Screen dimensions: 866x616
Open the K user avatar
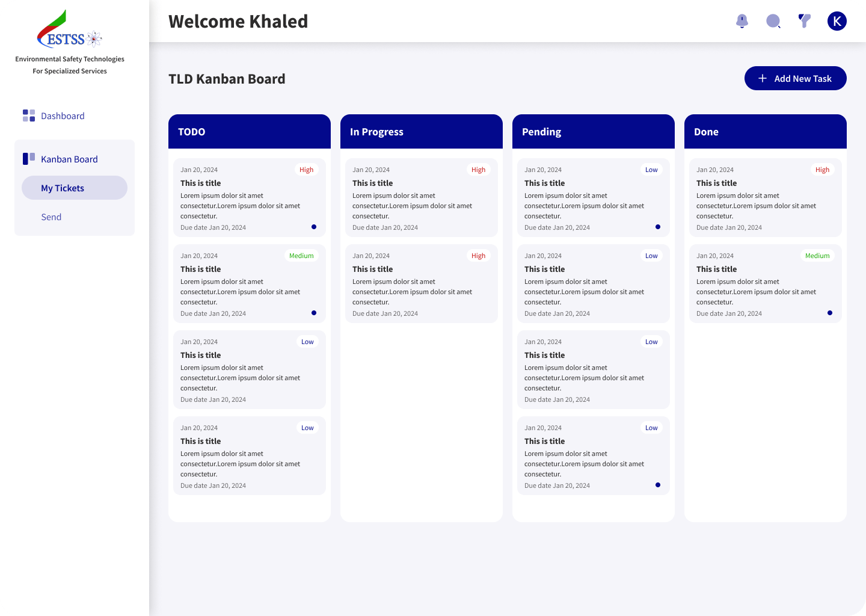pos(837,21)
